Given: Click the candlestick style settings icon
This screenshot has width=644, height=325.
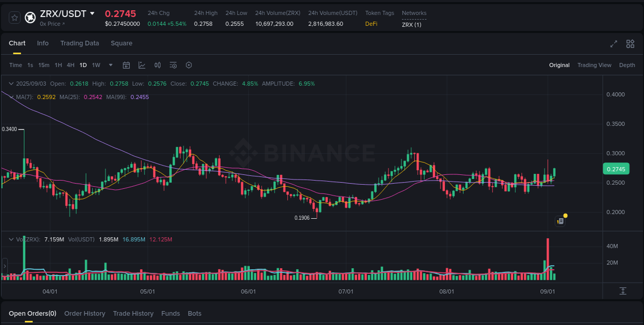Looking at the screenshot, I should coord(158,65).
